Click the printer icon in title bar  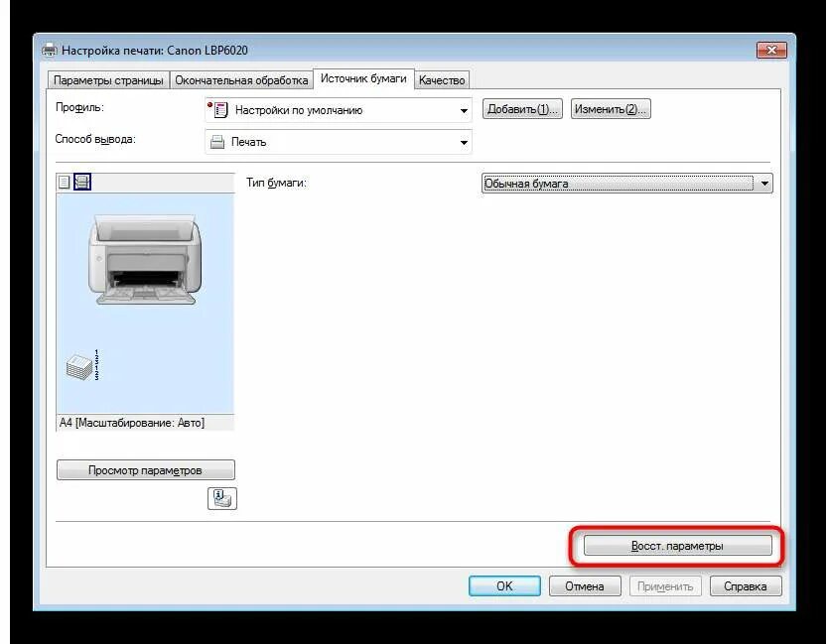[x=50, y=51]
